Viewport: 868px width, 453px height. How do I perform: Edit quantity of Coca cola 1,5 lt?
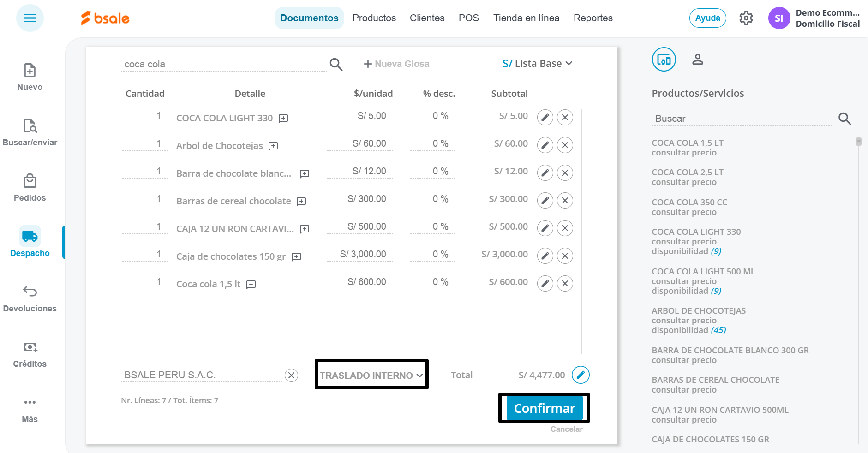tap(145, 282)
